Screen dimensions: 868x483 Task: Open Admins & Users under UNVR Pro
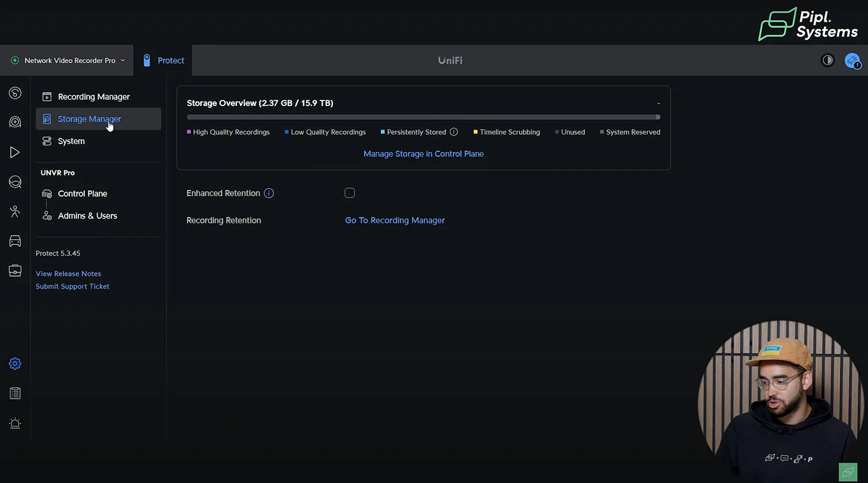point(98,216)
